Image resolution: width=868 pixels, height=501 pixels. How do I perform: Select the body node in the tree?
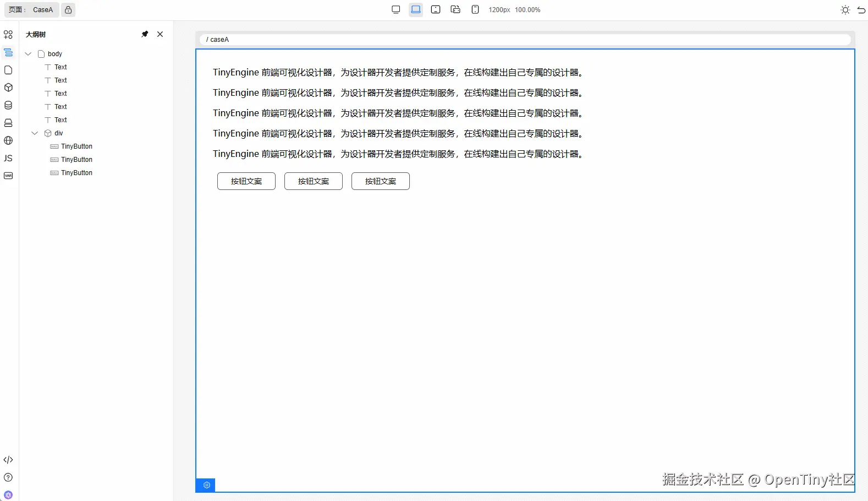click(x=55, y=54)
